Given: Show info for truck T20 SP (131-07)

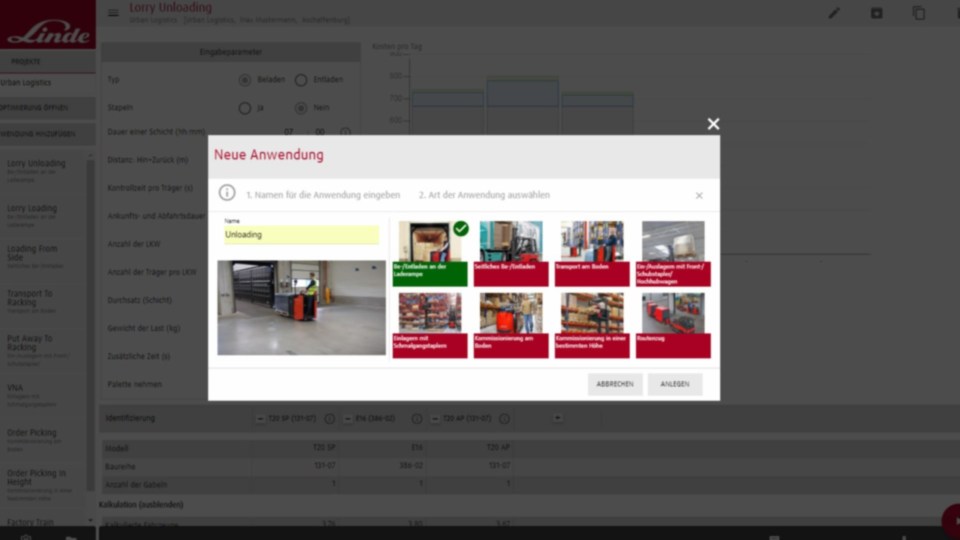Looking at the screenshot, I should tap(329, 419).
